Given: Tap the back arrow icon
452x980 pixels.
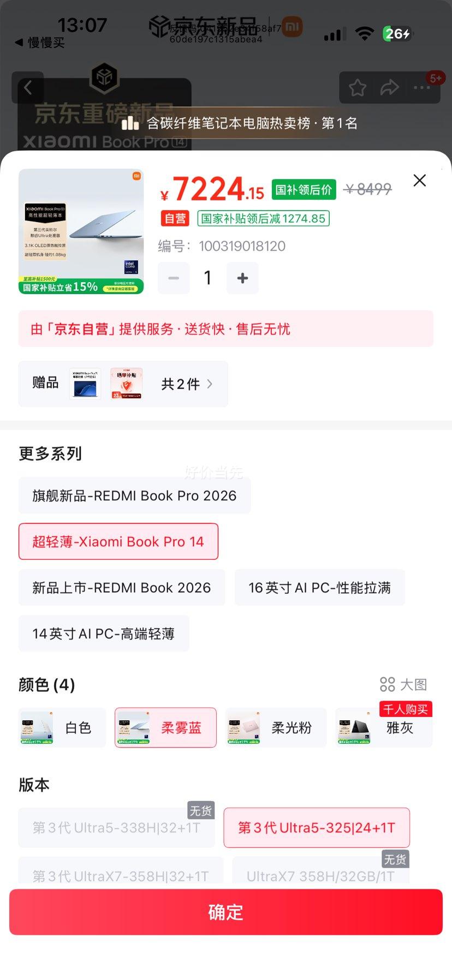Looking at the screenshot, I should [x=28, y=87].
